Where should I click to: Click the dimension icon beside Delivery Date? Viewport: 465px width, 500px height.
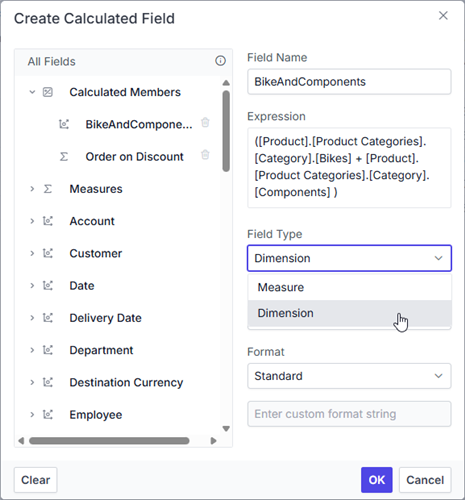[48, 318]
